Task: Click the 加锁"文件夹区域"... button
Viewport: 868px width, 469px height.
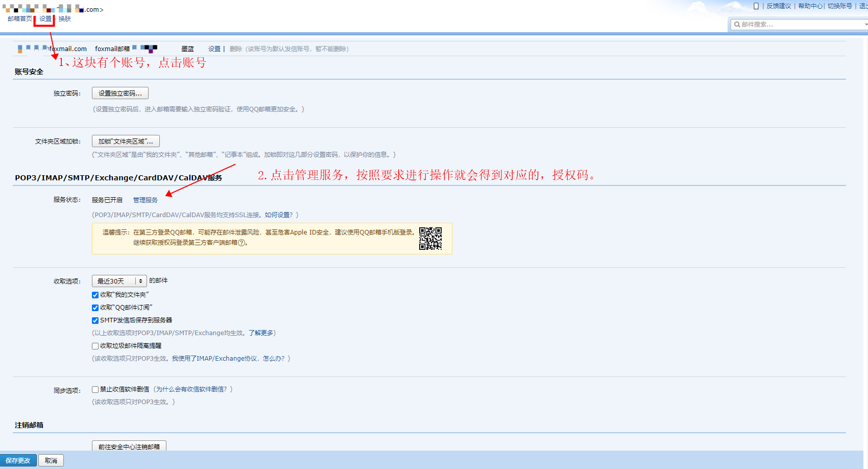Action: click(126, 142)
